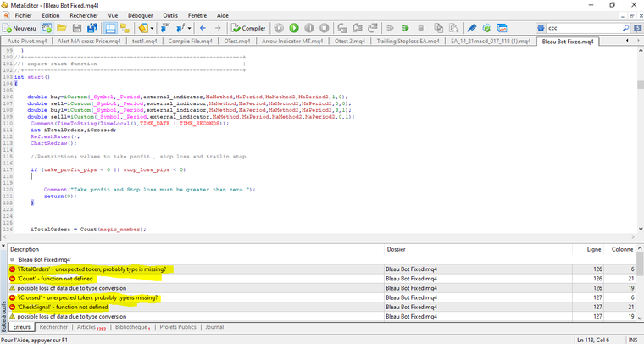This screenshot has width=644, height=344.
Task: Open a file using the folder icon
Action: click(x=63, y=28)
